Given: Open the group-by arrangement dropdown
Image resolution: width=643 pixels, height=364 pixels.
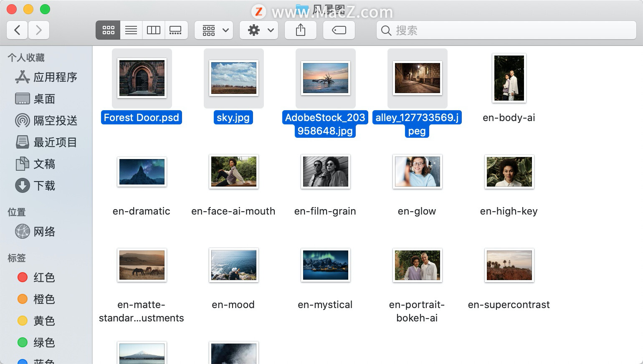Looking at the screenshot, I should point(214,30).
